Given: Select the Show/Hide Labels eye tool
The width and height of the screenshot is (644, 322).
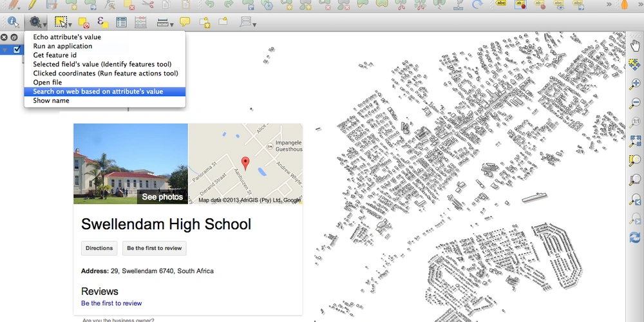Looking at the screenshot, I should point(558,5).
